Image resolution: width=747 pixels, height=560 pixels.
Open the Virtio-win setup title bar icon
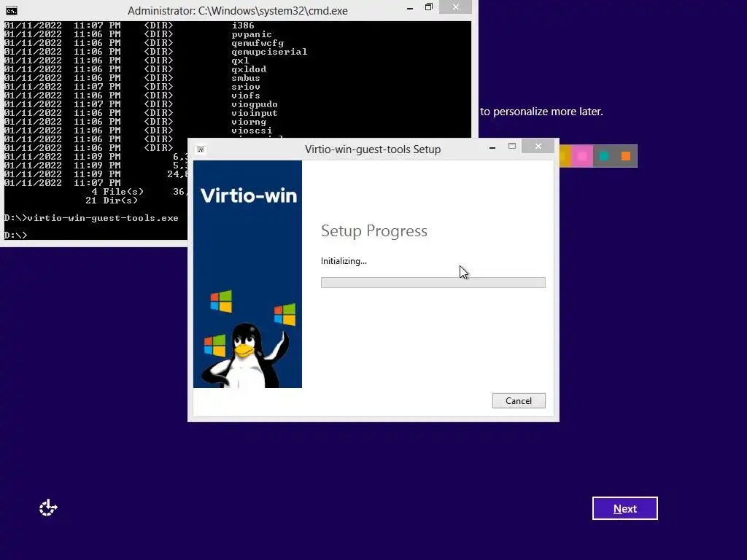pos(201,149)
